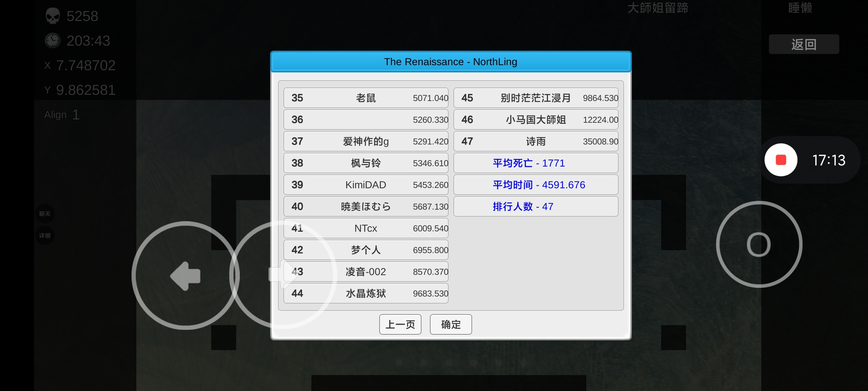The width and height of the screenshot is (868, 391).
Task: Click the clock timer icon
Action: point(53,41)
